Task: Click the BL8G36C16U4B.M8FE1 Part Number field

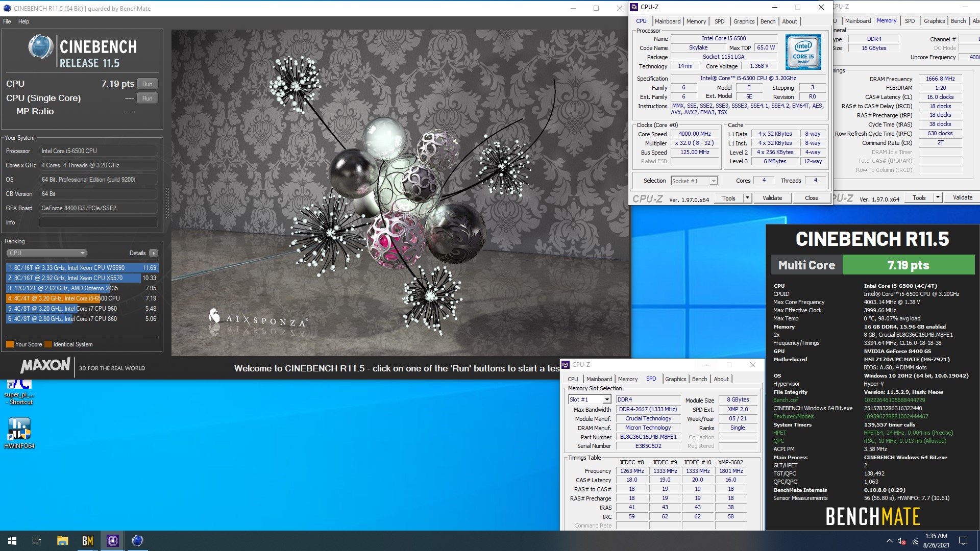Action: point(648,437)
